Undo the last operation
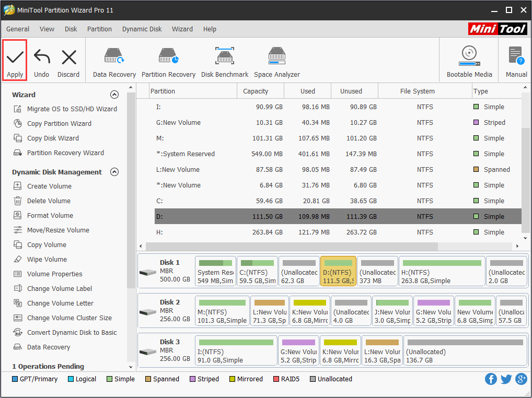This screenshot has height=398, width=532. pyautogui.click(x=41, y=60)
